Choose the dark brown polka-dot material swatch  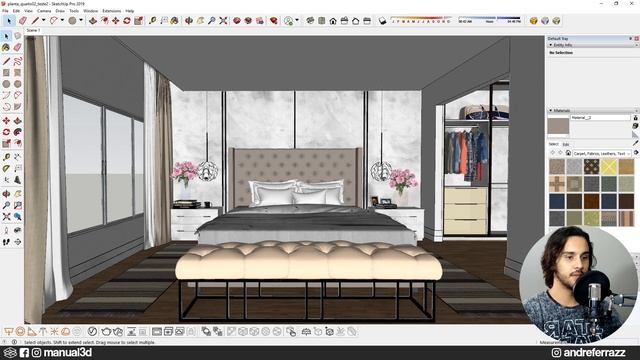[x=591, y=167]
